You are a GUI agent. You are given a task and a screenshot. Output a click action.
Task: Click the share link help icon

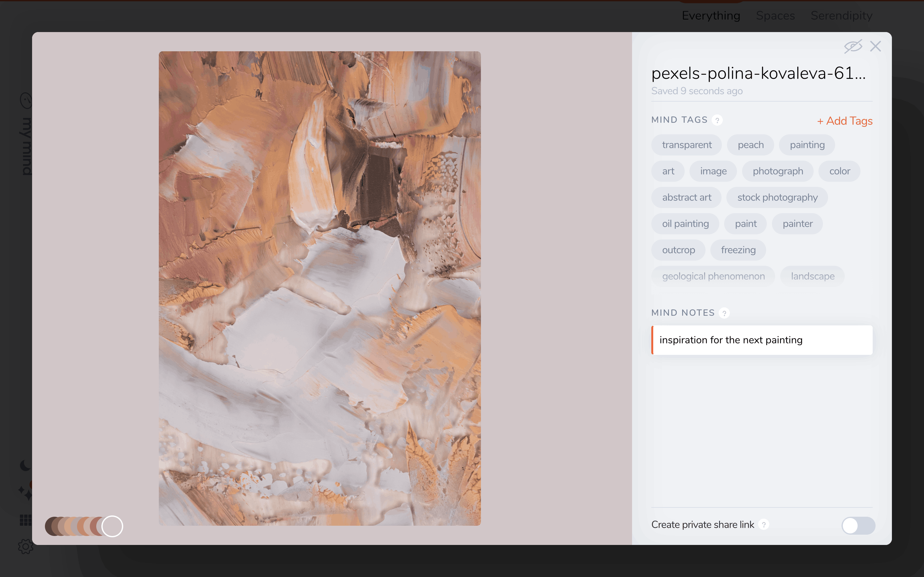pos(764,525)
